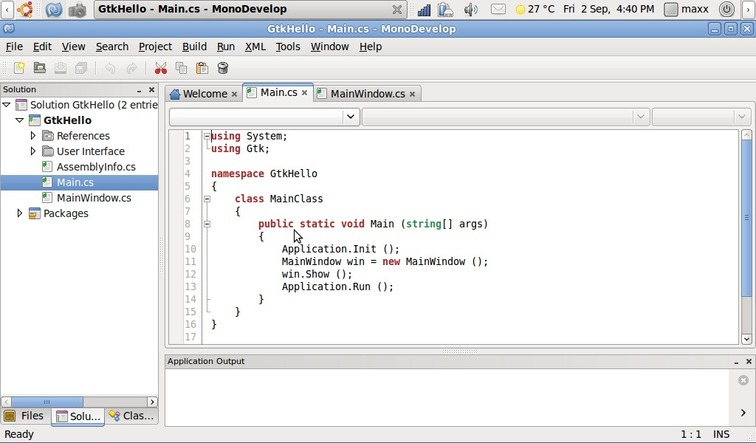Click the date and time in the panel
This screenshot has height=443, width=756.
608,9
